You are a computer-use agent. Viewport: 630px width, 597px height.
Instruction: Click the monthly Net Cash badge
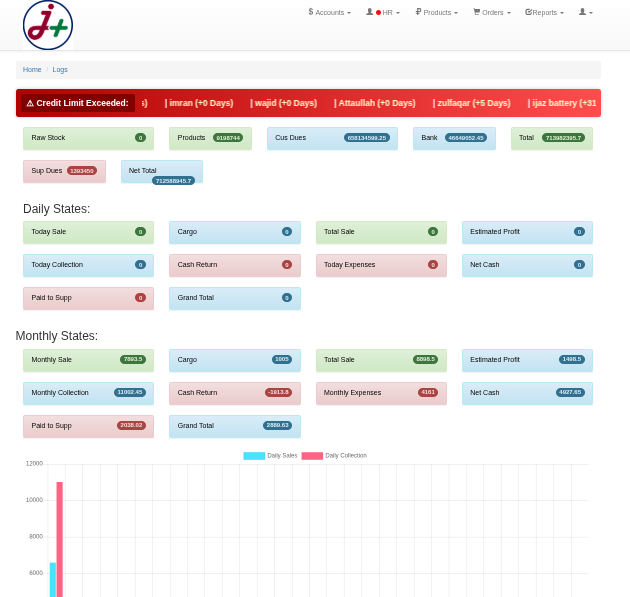pos(570,392)
